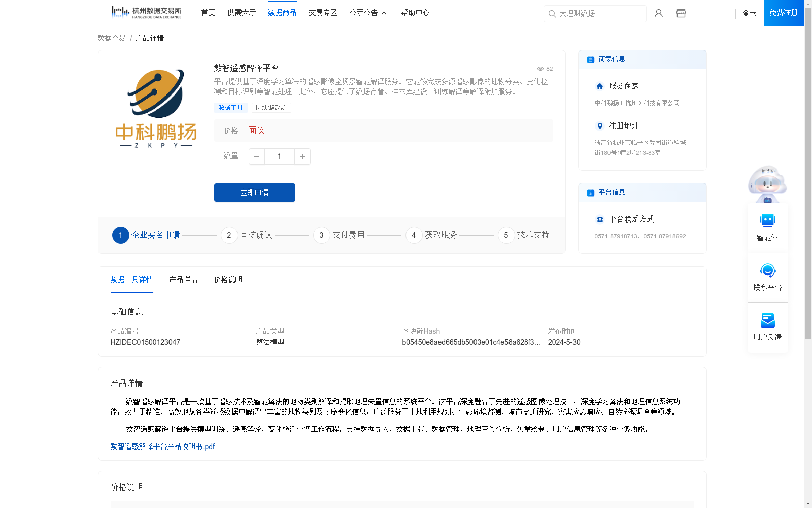Open the 用户反馈 envelope icon

click(767, 320)
